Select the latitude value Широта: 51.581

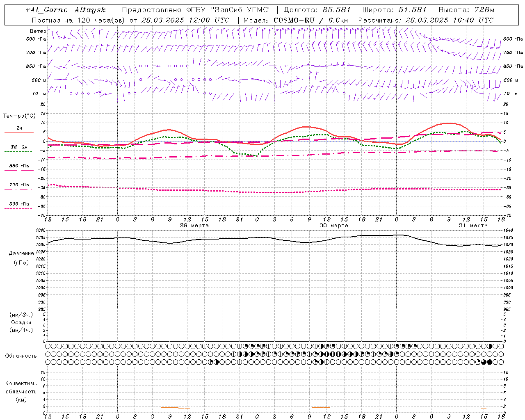pos(394,10)
